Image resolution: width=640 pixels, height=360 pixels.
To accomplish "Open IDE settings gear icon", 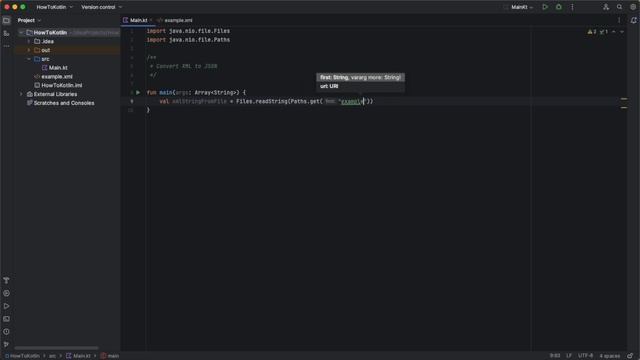I will 633,7.
